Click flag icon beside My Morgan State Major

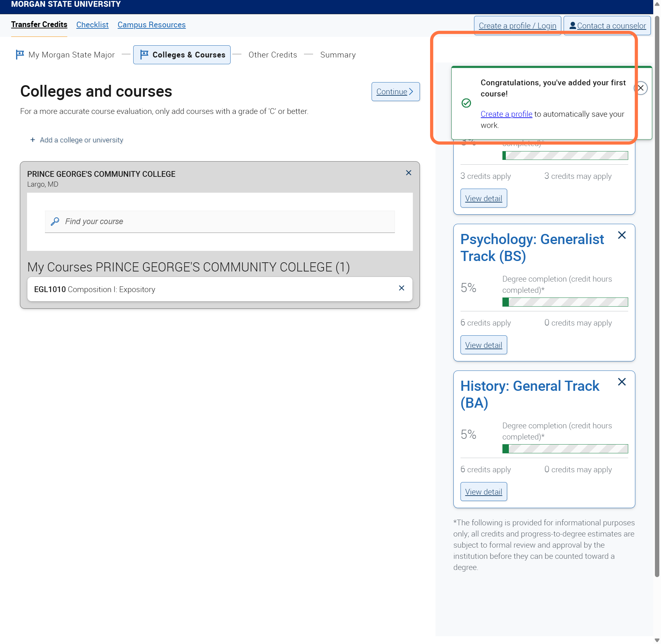(20, 54)
